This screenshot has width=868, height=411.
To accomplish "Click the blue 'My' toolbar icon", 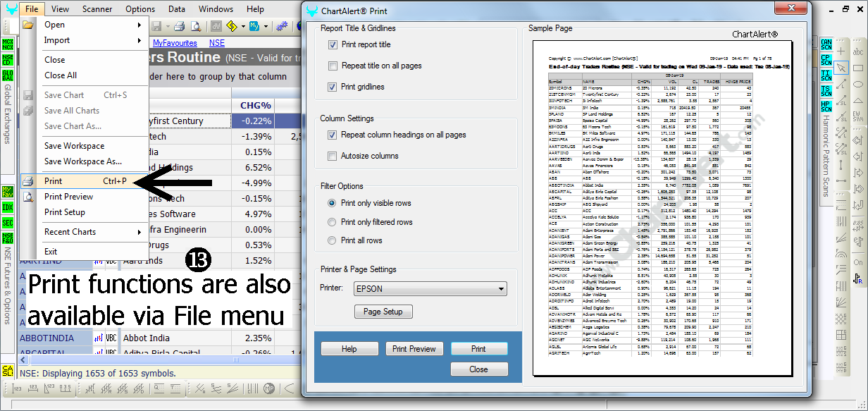I will (x=254, y=26).
